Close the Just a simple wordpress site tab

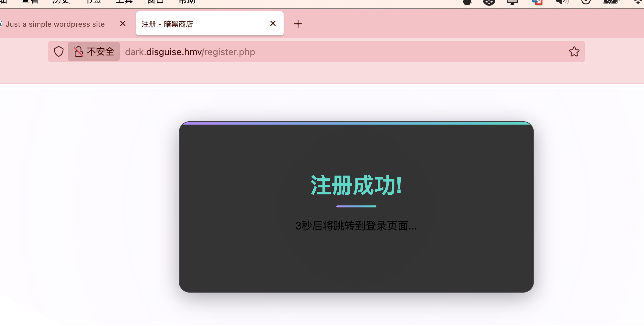click(123, 23)
